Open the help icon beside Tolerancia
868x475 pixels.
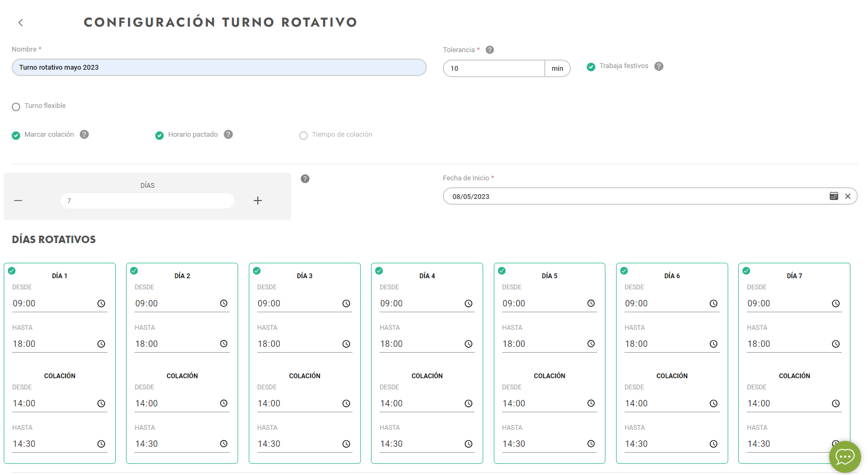490,49
